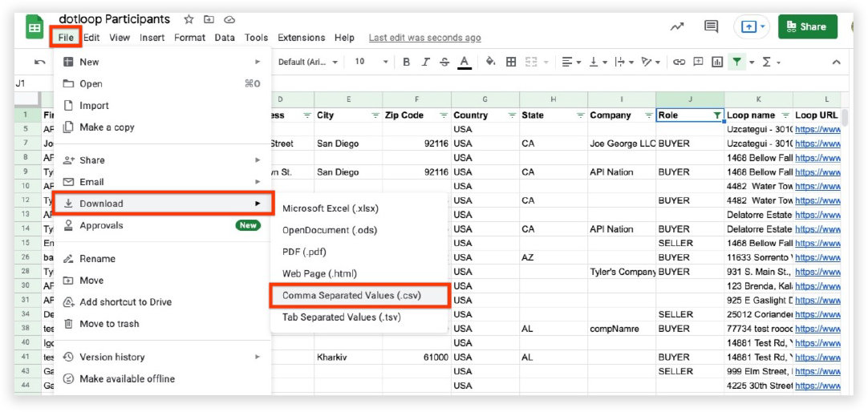Open the File menu
The height and width of the screenshot is (412, 868).
click(65, 38)
